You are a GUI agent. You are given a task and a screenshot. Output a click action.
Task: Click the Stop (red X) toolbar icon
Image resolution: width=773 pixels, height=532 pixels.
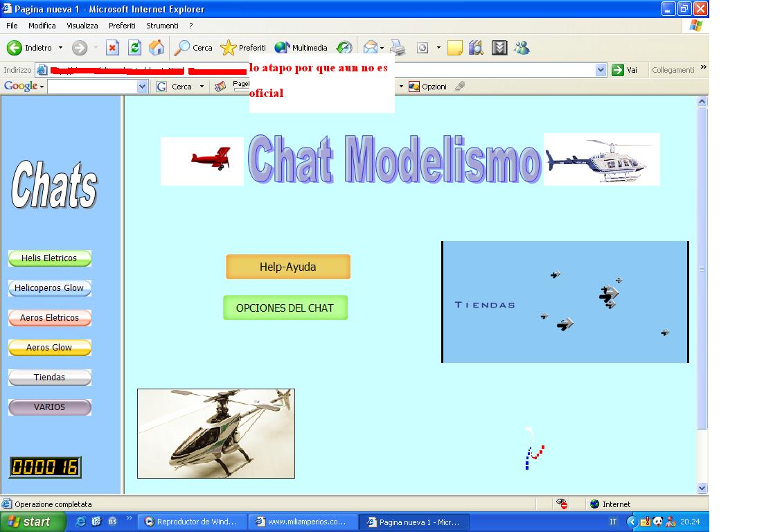(112, 48)
